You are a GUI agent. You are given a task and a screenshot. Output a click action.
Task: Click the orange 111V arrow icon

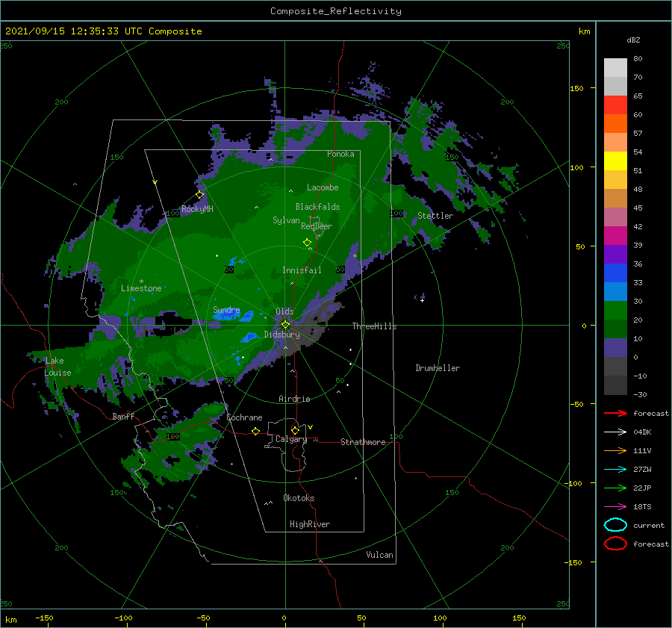click(615, 450)
